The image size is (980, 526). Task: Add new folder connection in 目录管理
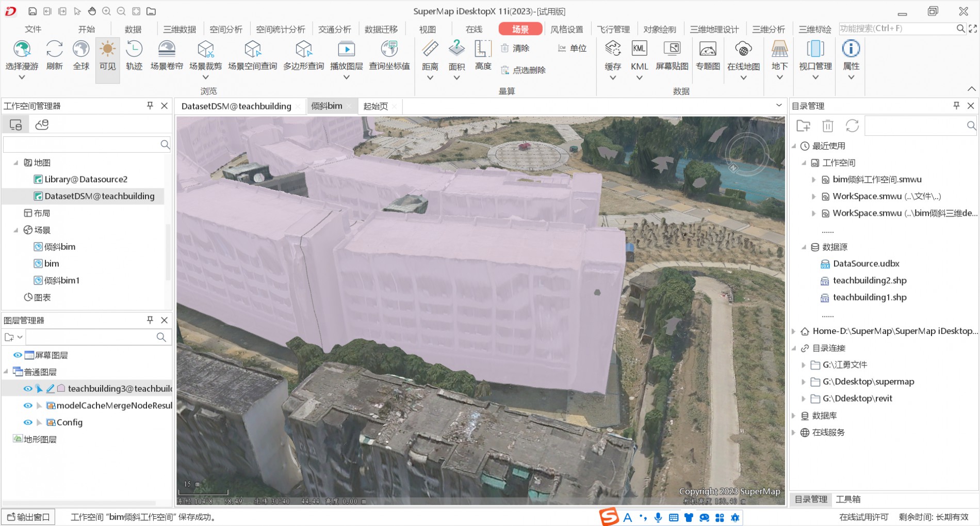[803, 125]
